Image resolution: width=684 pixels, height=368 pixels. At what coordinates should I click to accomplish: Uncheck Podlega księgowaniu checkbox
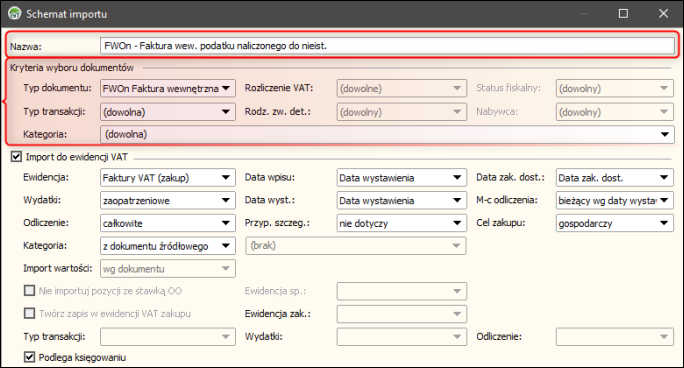tap(29, 357)
